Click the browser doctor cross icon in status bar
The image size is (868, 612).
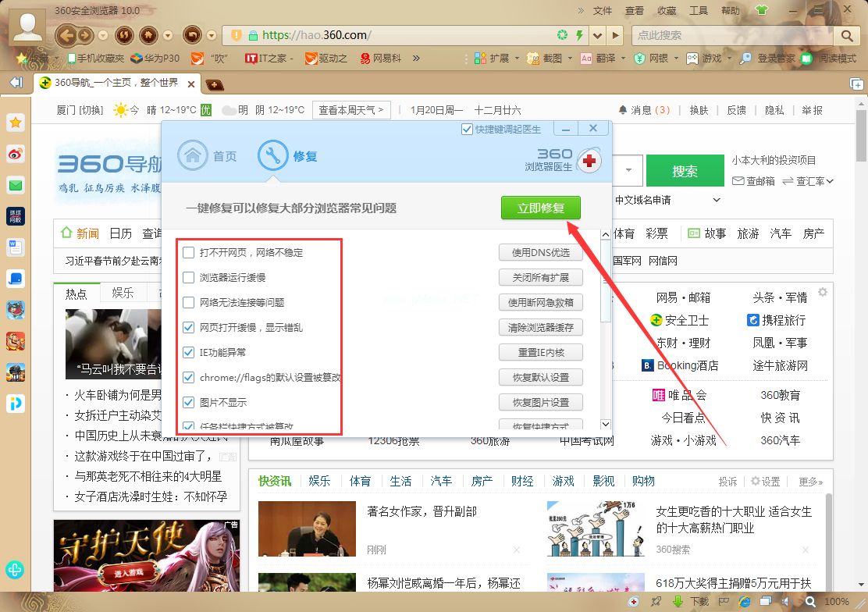[633, 601]
